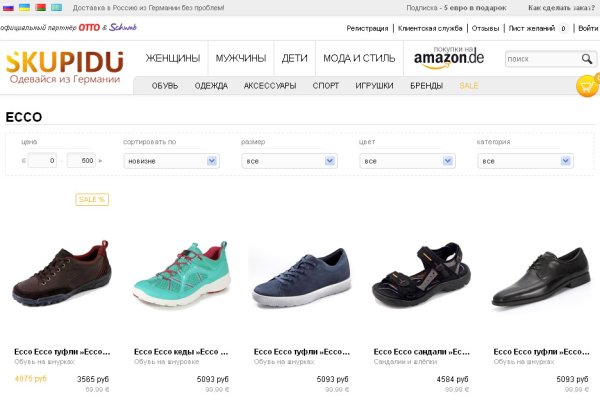Image resolution: width=600 pixels, height=400 pixels.
Task: Open the категория filter dropdown
Action: click(525, 160)
